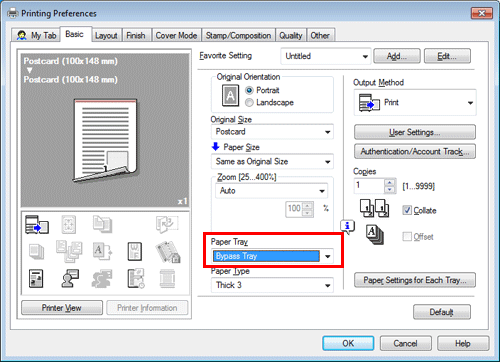Click the collate pages illustration icon

point(374,208)
